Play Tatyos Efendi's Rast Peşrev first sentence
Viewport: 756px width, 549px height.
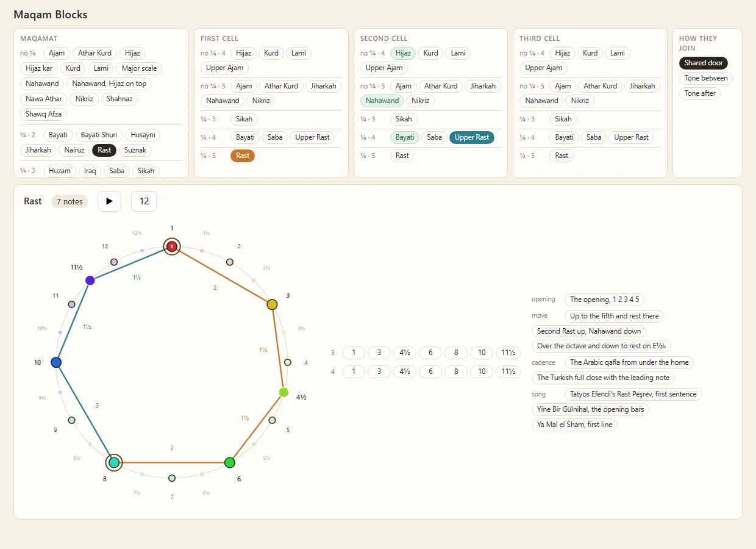pos(633,394)
